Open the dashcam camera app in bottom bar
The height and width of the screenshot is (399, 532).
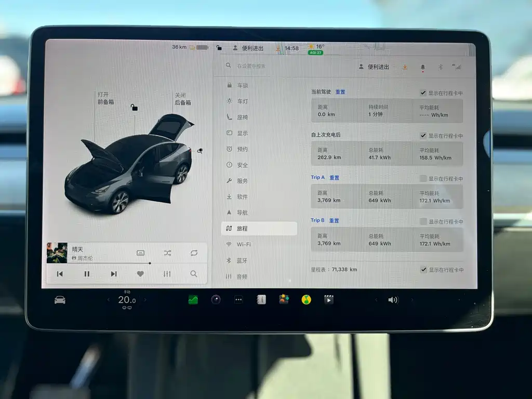point(216,300)
